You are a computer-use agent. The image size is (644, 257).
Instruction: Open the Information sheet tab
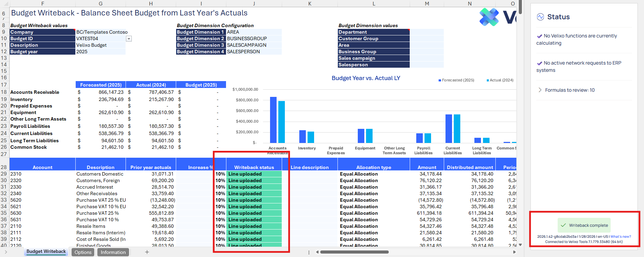113,252
